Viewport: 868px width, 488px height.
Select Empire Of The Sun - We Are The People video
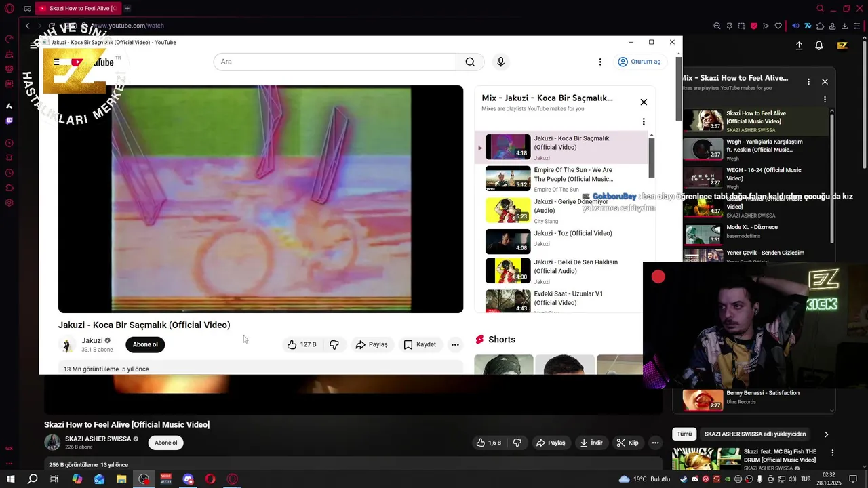[561, 179]
